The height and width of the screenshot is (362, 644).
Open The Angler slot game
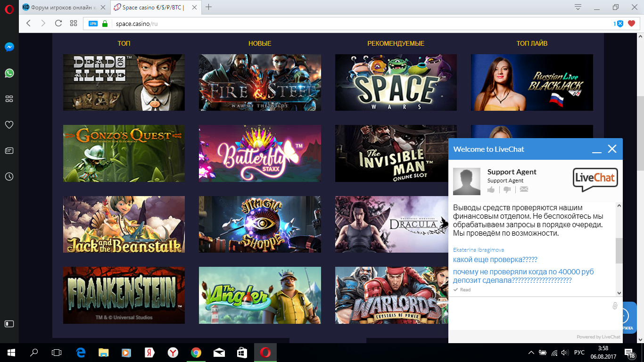(x=260, y=295)
